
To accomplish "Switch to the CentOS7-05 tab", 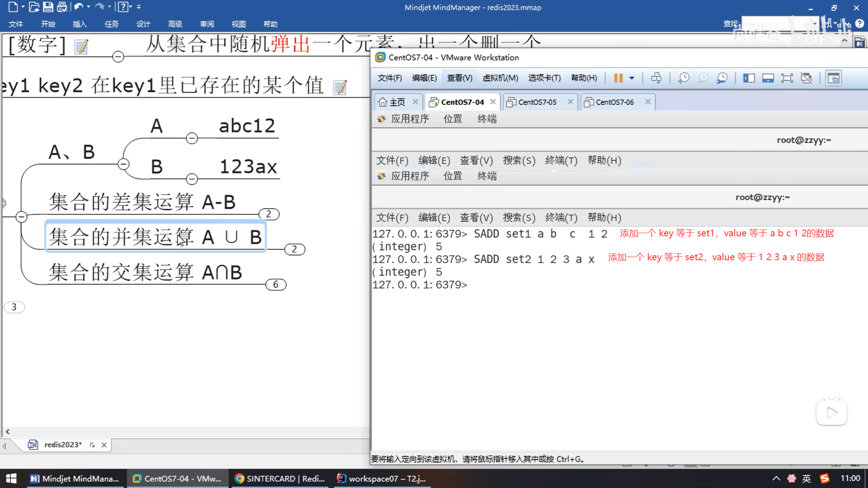I will pyautogui.click(x=537, y=102).
